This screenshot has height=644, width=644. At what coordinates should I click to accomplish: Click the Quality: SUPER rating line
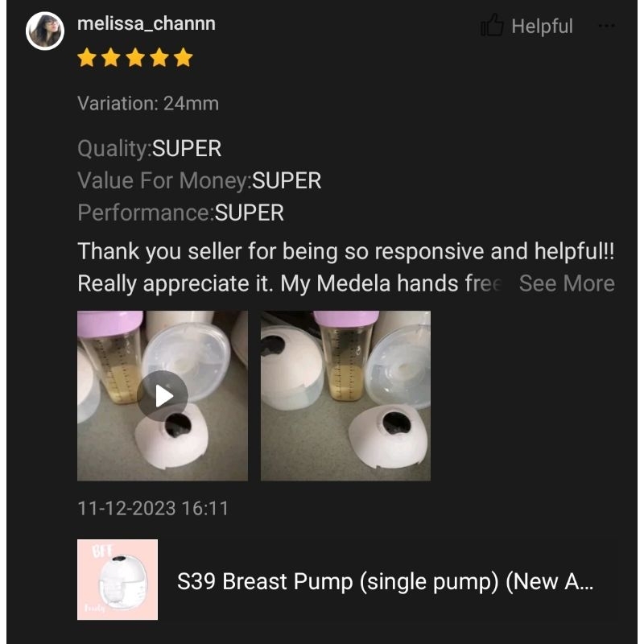(150, 148)
